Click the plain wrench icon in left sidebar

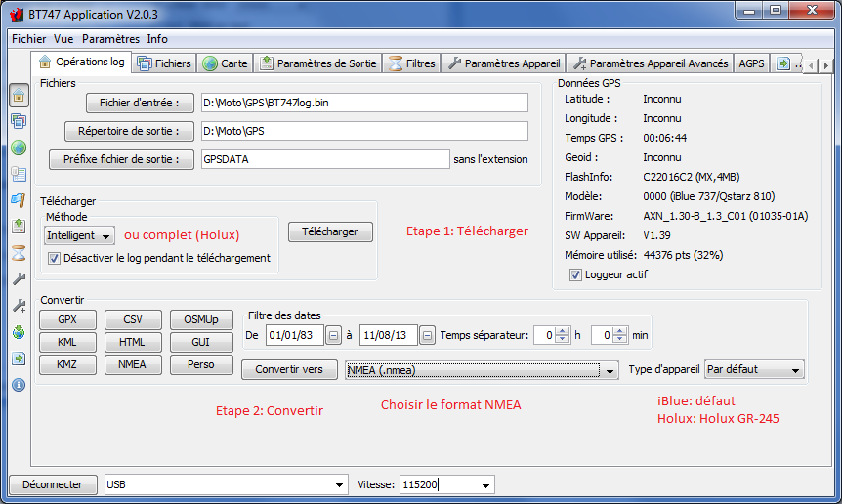click(x=19, y=279)
